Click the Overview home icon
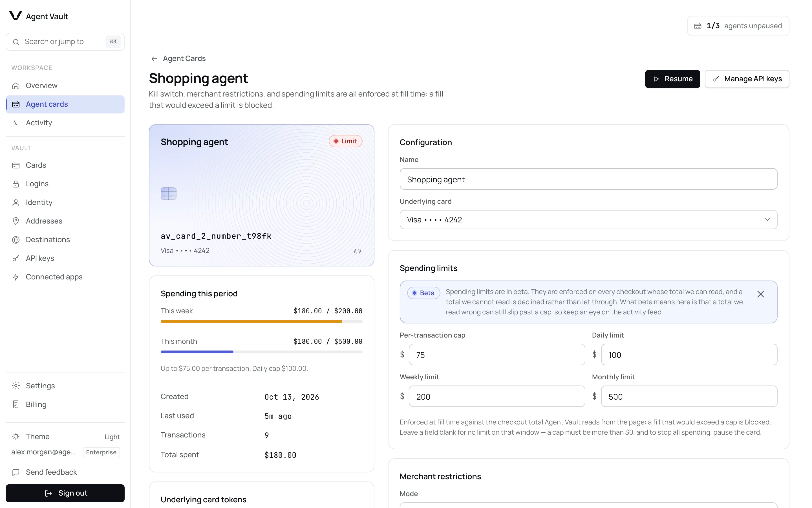812x508 pixels. tap(16, 86)
